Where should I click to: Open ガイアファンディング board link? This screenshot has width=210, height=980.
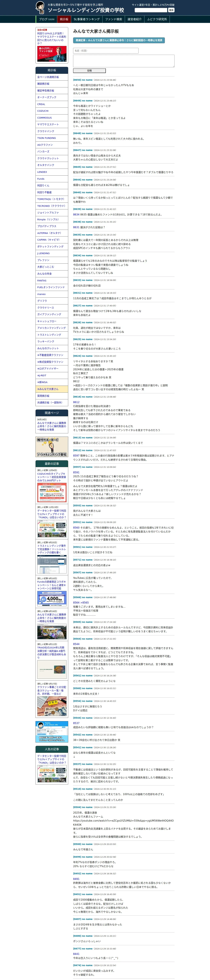point(52,314)
